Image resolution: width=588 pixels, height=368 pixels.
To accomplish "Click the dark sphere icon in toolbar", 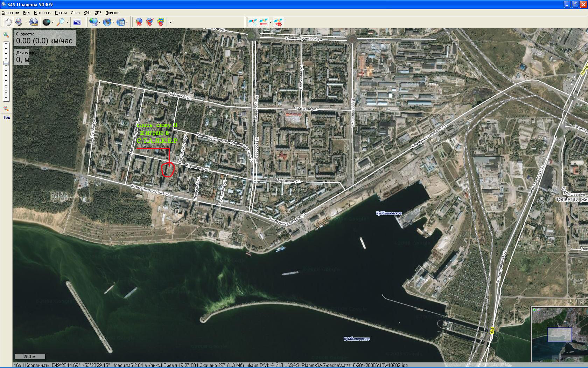I will pyautogui.click(x=46, y=22).
